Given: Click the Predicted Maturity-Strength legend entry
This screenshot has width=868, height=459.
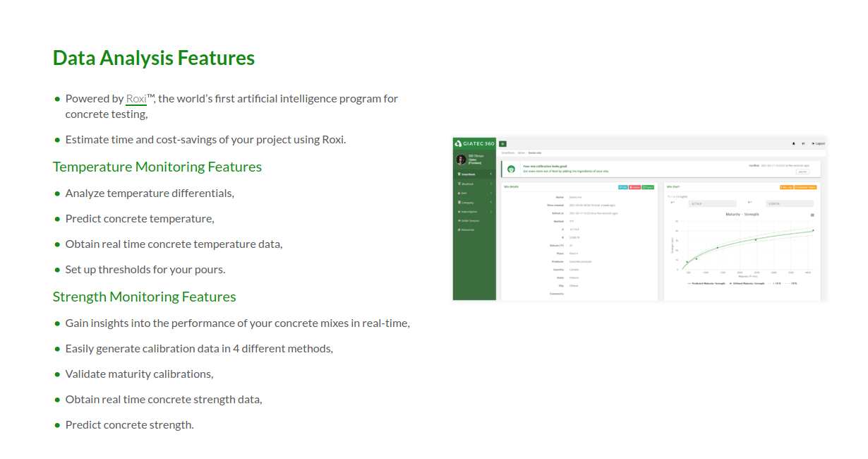Looking at the screenshot, I should (x=706, y=283).
